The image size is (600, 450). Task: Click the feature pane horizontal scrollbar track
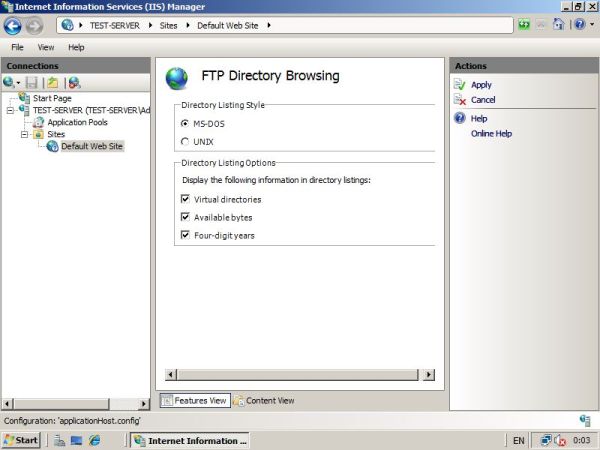point(298,375)
